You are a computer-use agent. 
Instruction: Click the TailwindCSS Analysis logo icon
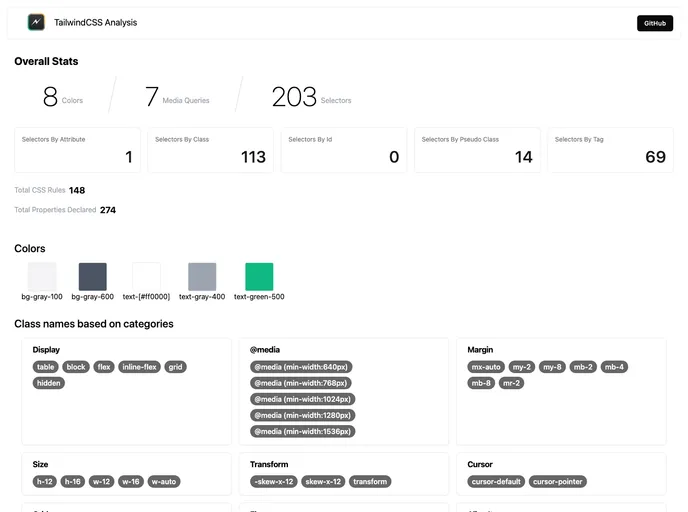[36, 22]
